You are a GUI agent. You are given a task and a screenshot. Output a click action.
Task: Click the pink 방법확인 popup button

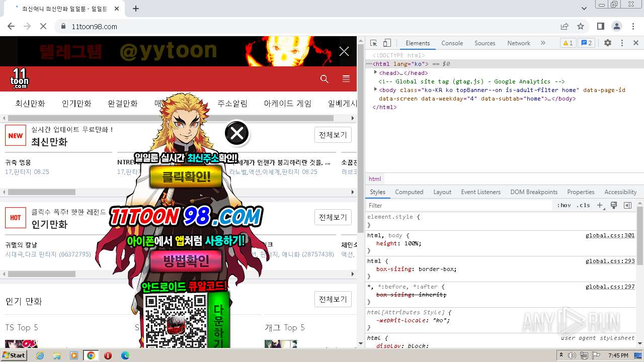coord(186,260)
